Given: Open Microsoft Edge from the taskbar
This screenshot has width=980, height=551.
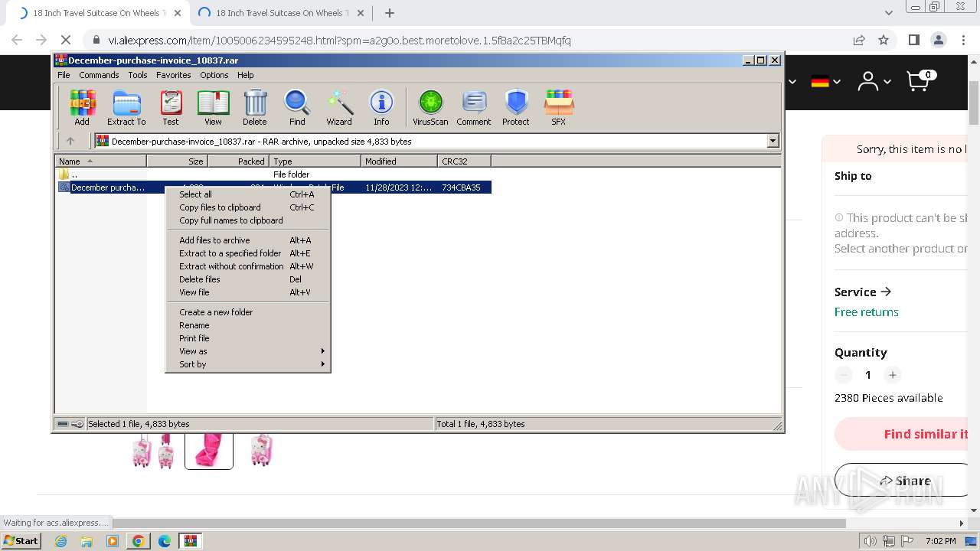Looking at the screenshot, I should (164, 541).
